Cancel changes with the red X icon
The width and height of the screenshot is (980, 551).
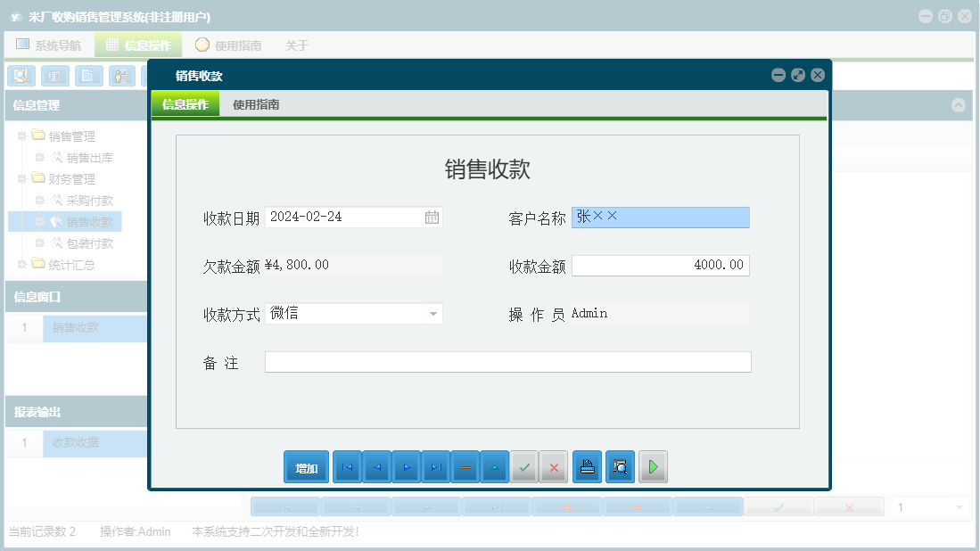point(554,466)
